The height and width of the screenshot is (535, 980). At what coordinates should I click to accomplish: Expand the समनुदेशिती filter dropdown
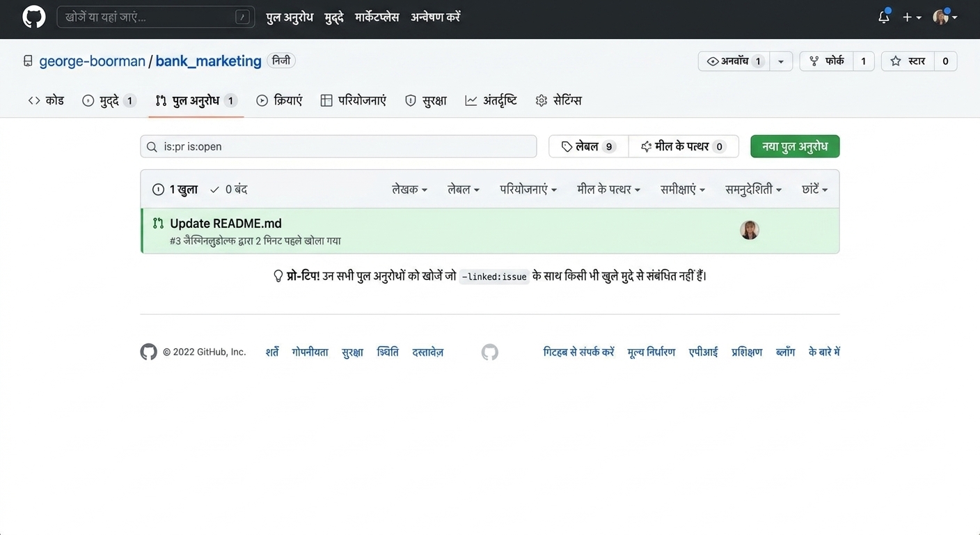click(753, 189)
